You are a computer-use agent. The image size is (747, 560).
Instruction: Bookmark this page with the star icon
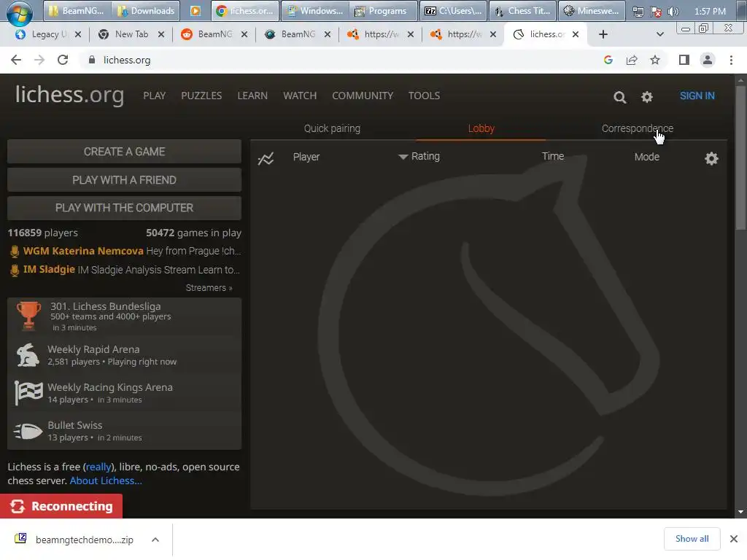pyautogui.click(x=655, y=60)
